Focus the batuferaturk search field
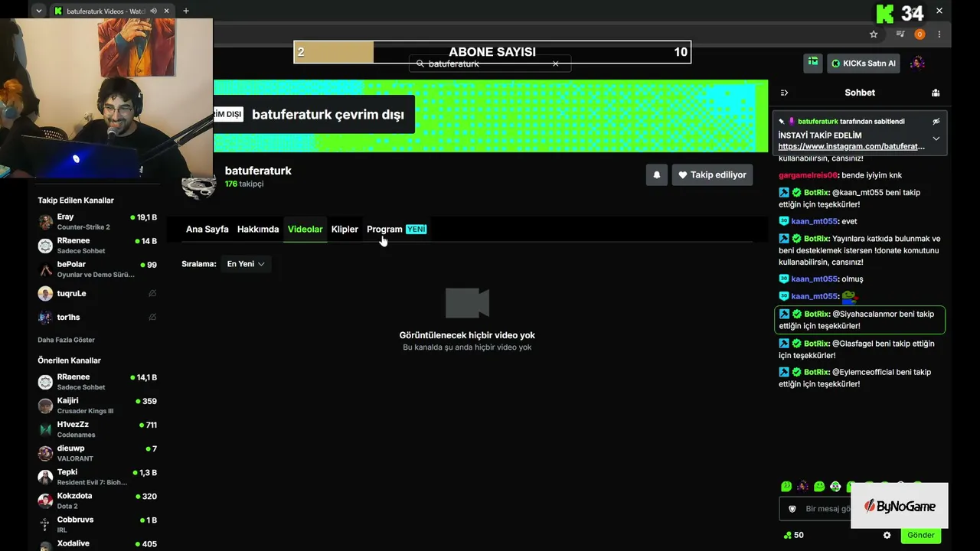 pyautogui.click(x=489, y=64)
